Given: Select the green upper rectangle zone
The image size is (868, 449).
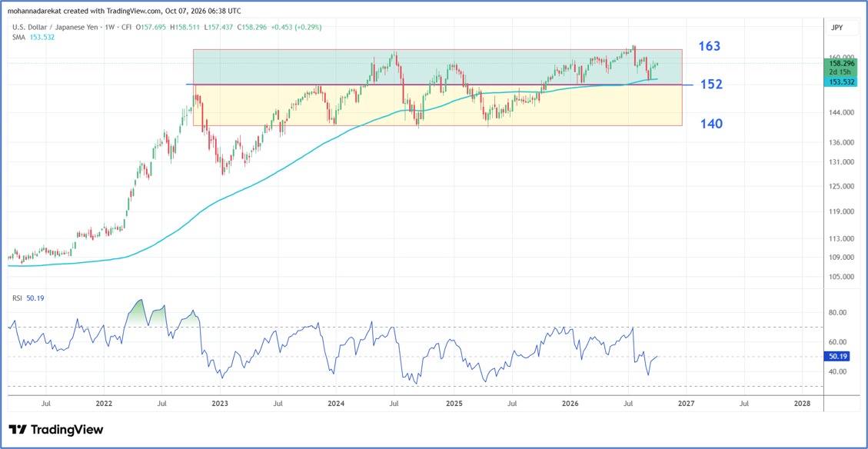Looking at the screenshot, I should (x=437, y=66).
